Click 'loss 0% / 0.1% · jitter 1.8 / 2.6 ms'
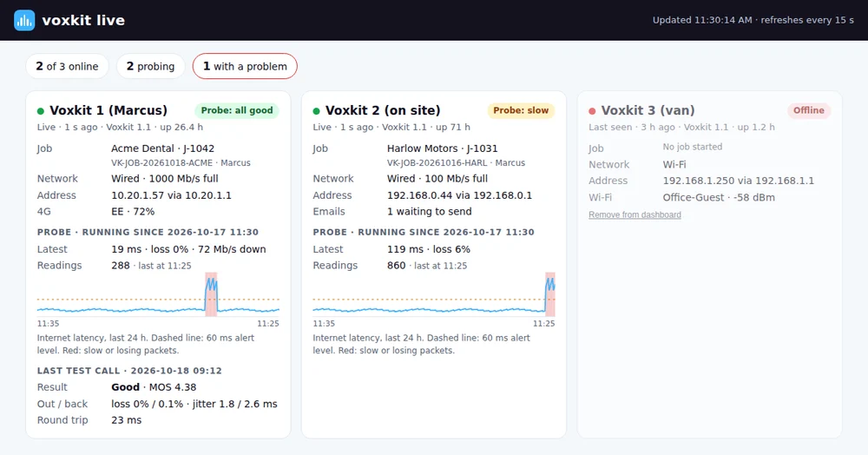868x455 pixels. [x=194, y=404]
